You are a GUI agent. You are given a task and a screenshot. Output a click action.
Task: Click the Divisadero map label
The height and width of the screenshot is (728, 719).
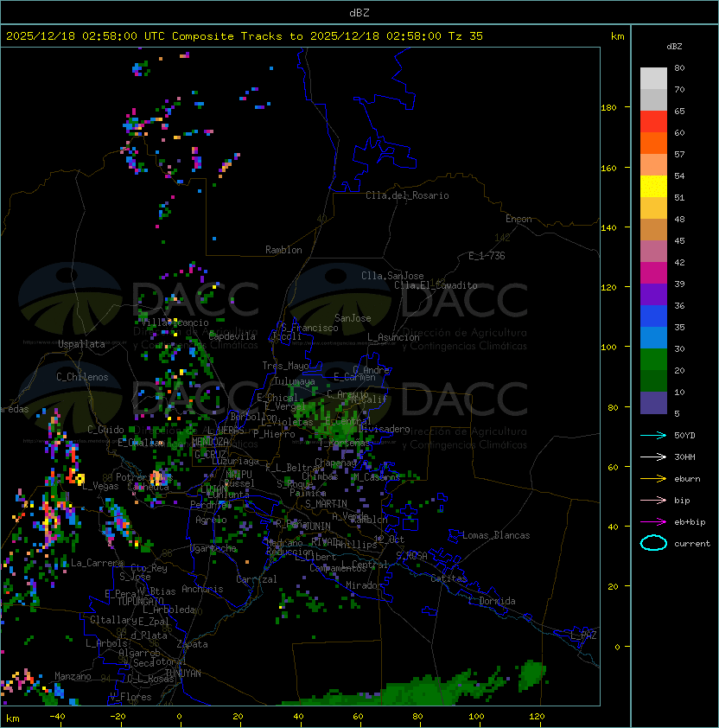[384, 429]
